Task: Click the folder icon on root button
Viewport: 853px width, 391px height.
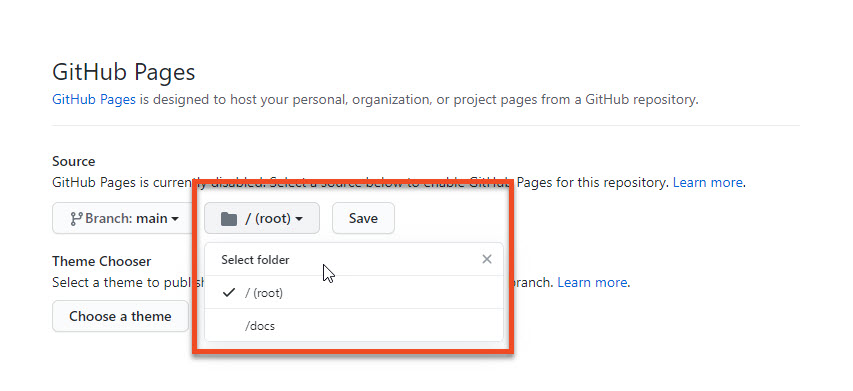Action: point(229,219)
